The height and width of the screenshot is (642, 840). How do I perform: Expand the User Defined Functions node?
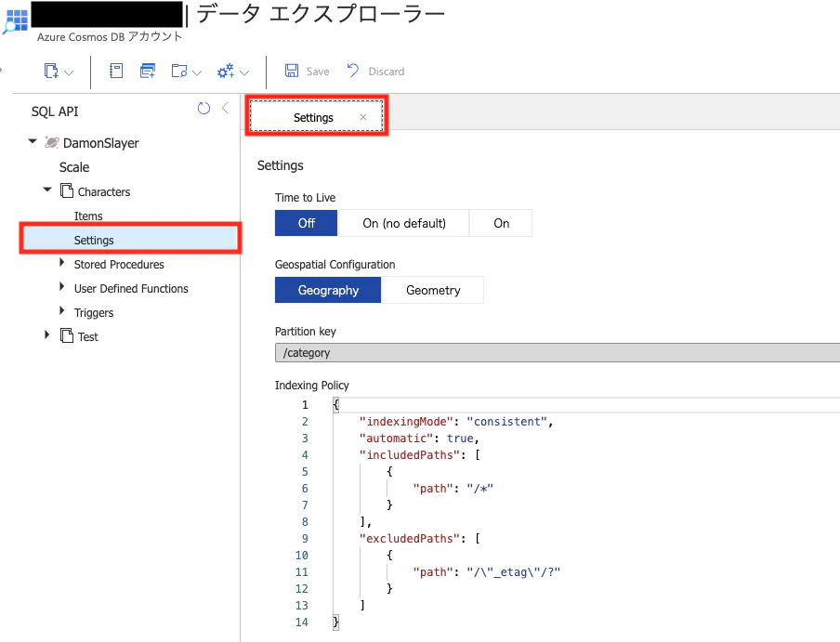pyautogui.click(x=61, y=286)
